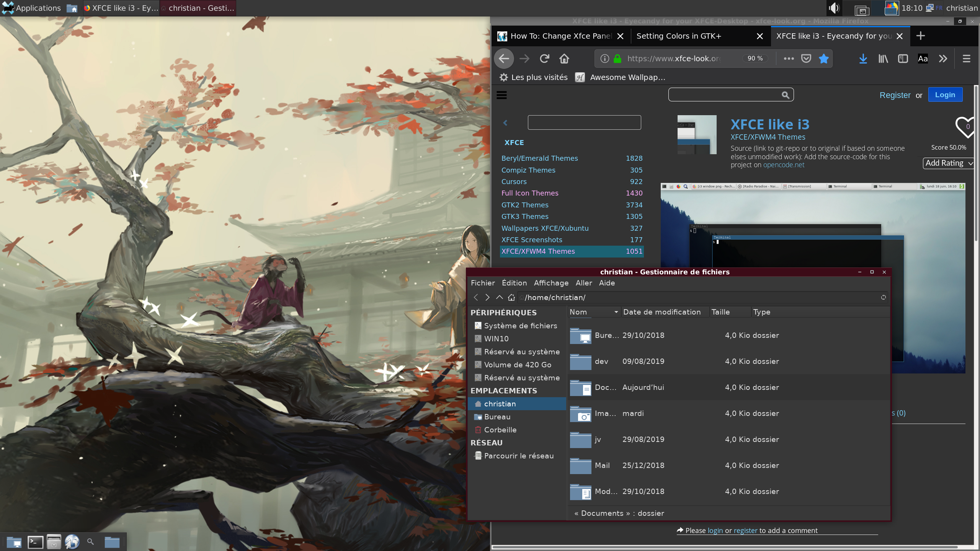The image size is (980, 551).
Task: Sort files by Nom column
Action: tap(594, 312)
